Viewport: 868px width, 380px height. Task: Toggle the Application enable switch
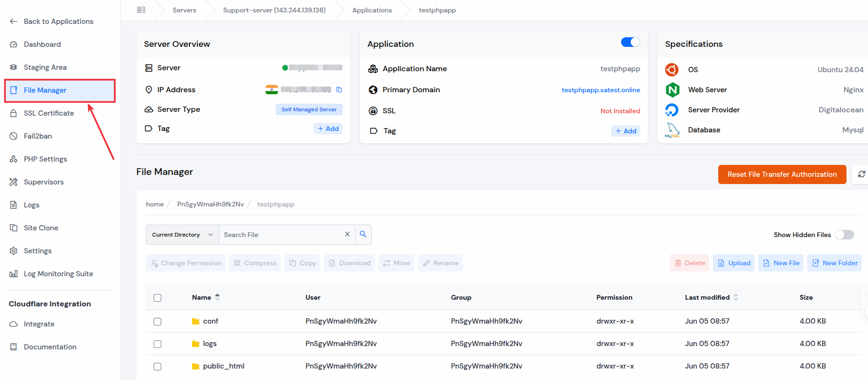pos(630,42)
